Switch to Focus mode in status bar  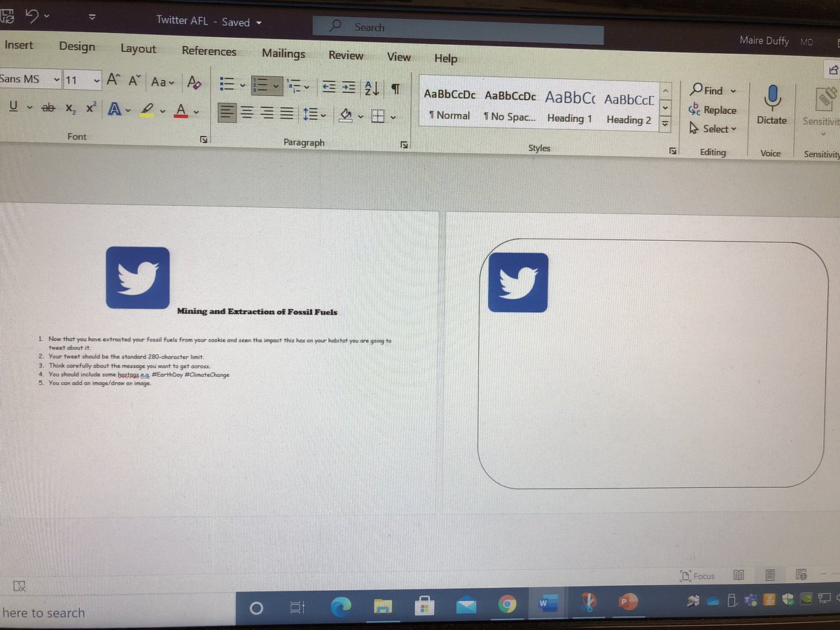coord(697,575)
